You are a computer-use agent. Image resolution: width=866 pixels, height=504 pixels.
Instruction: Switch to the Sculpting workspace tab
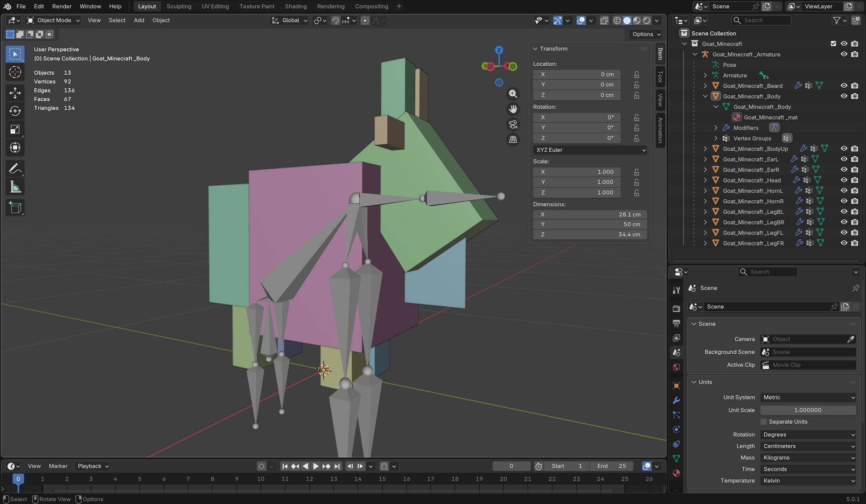[179, 7]
